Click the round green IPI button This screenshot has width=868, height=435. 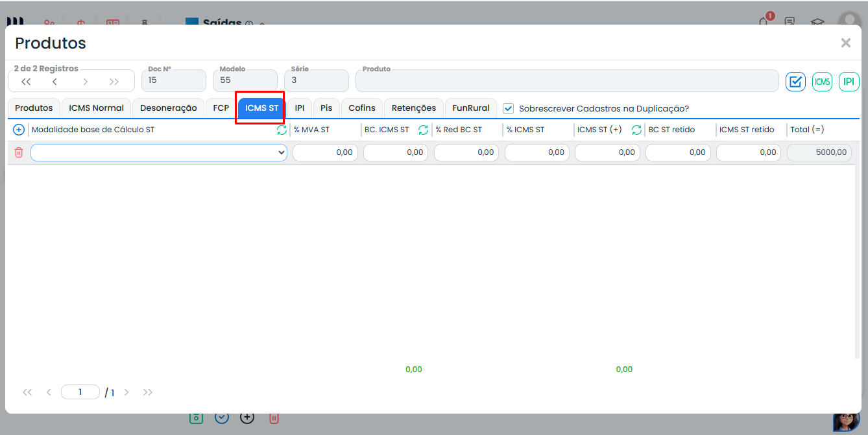[849, 82]
